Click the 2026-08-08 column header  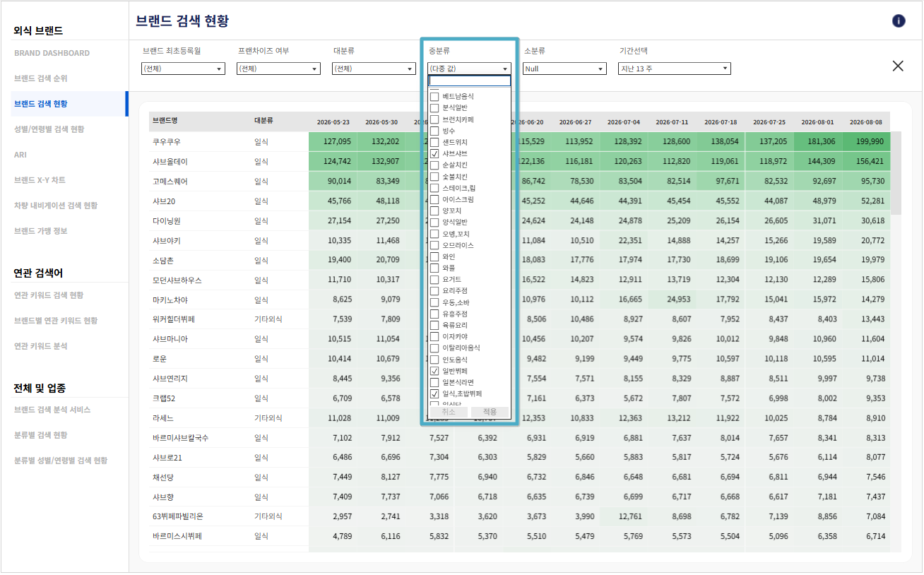click(x=866, y=121)
